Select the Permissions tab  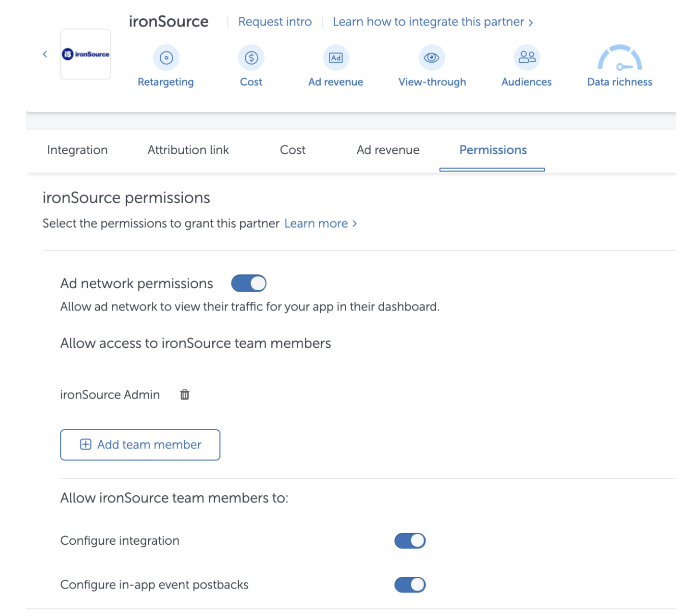(x=493, y=150)
